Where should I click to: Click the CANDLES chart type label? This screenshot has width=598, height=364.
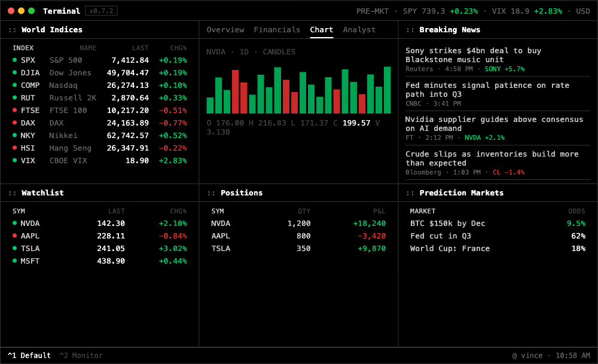[279, 52]
